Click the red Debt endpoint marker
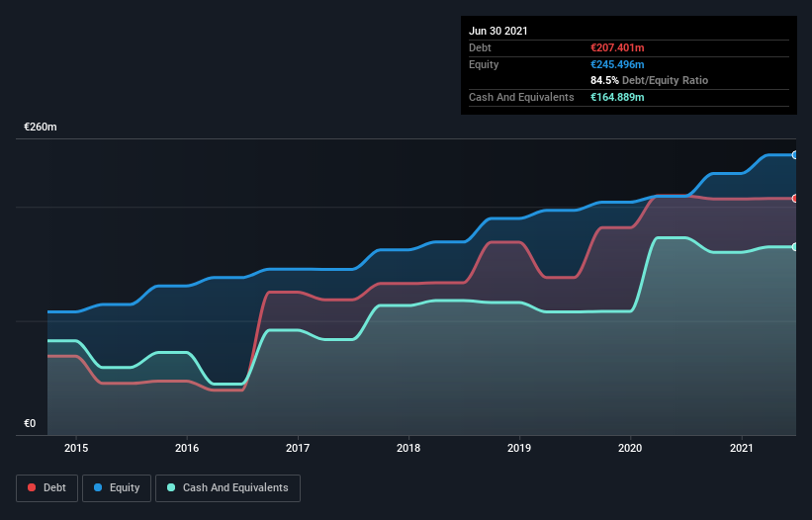 795,198
